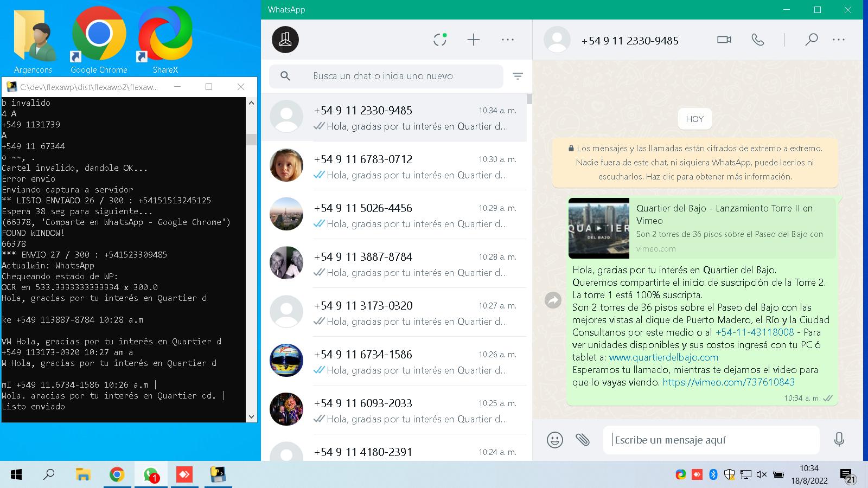Open the www.quartierdelbajo.com link
Screen dimensions: 868x488
pyautogui.click(x=663, y=357)
